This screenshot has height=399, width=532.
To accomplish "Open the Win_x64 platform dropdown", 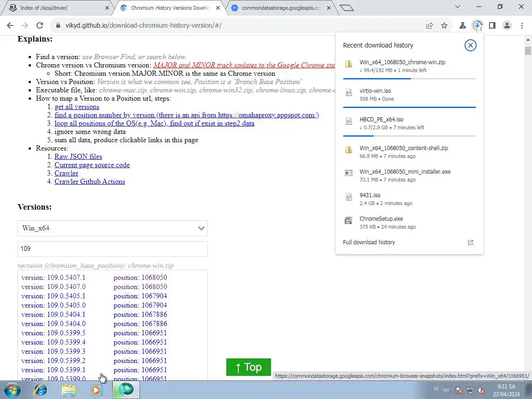I will click(113, 228).
